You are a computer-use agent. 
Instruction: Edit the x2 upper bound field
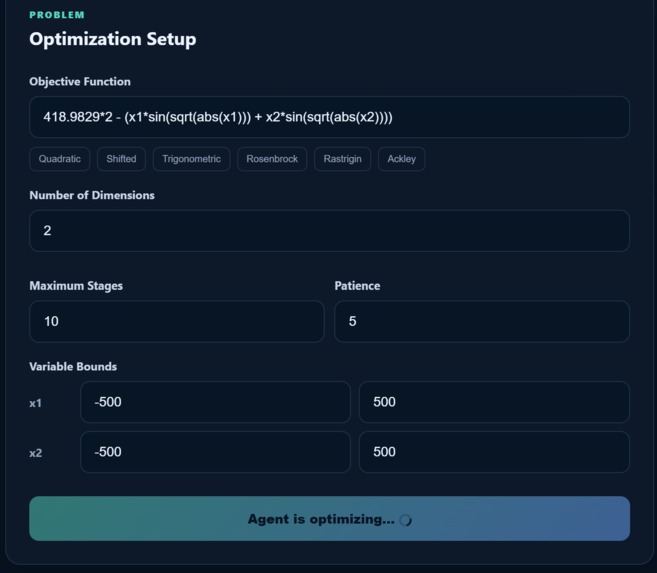(494, 452)
